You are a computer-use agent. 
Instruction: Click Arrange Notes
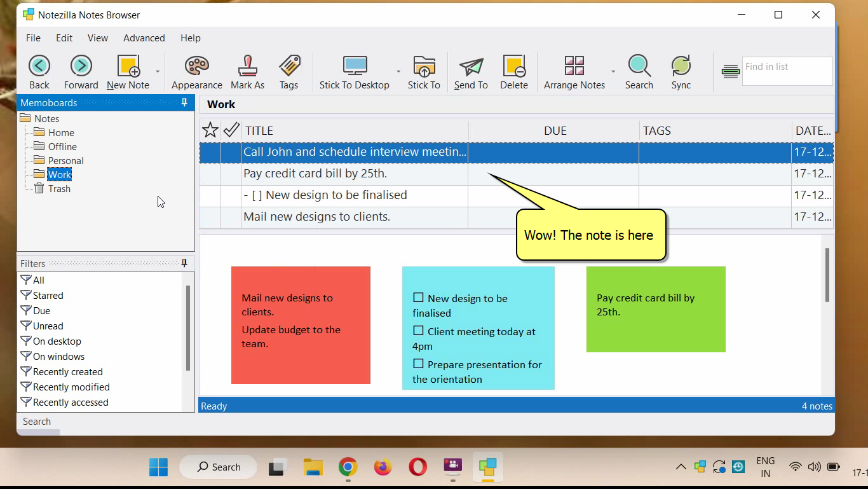[x=574, y=72]
